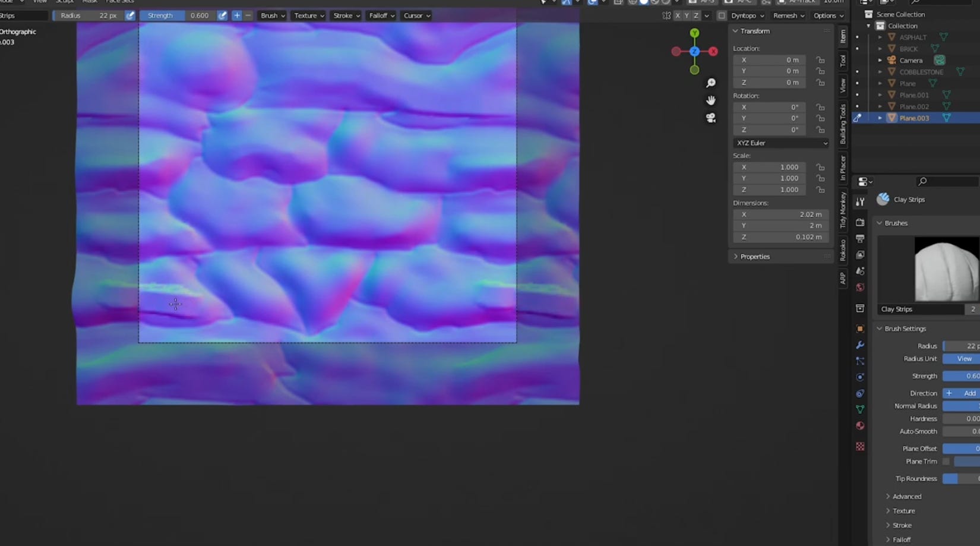Switch to the Tool sidebar tab
Image resolution: width=980 pixels, height=546 pixels.
843,61
